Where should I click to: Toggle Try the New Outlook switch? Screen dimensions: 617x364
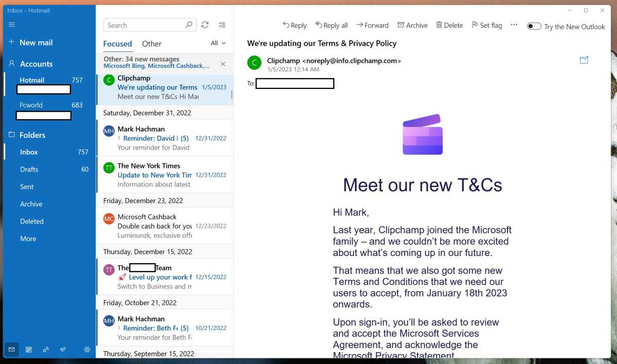(534, 26)
